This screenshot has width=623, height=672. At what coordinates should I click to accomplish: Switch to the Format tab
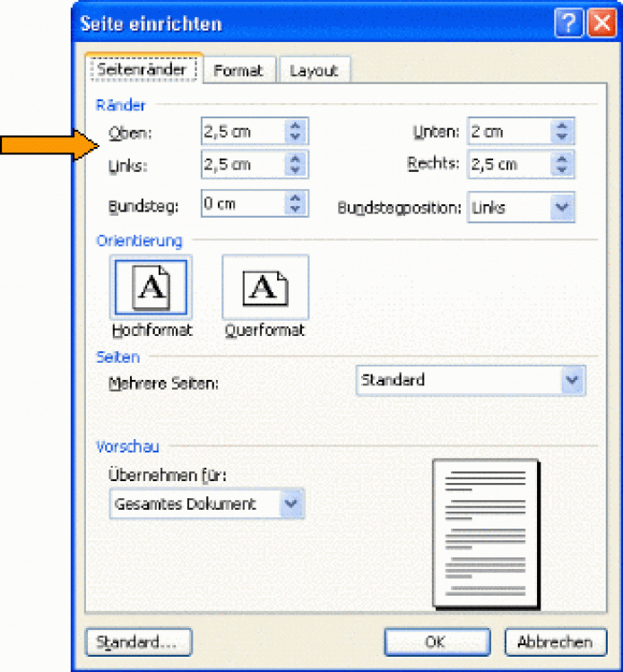click(238, 71)
